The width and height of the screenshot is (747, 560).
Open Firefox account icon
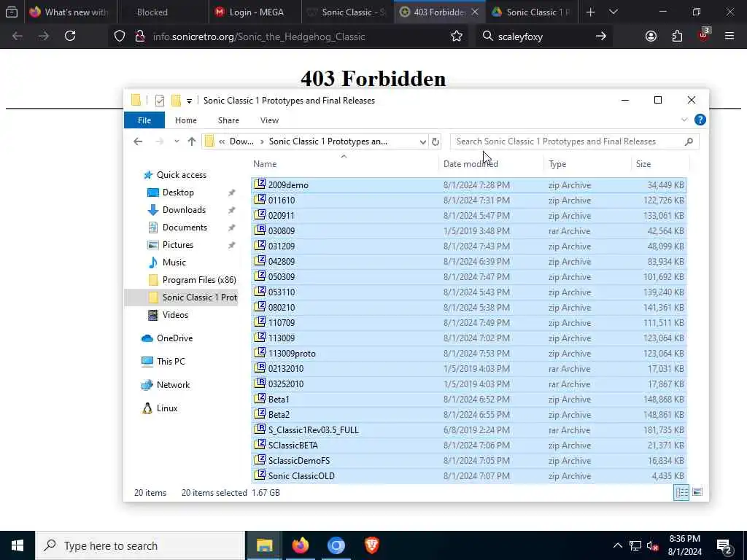click(651, 36)
